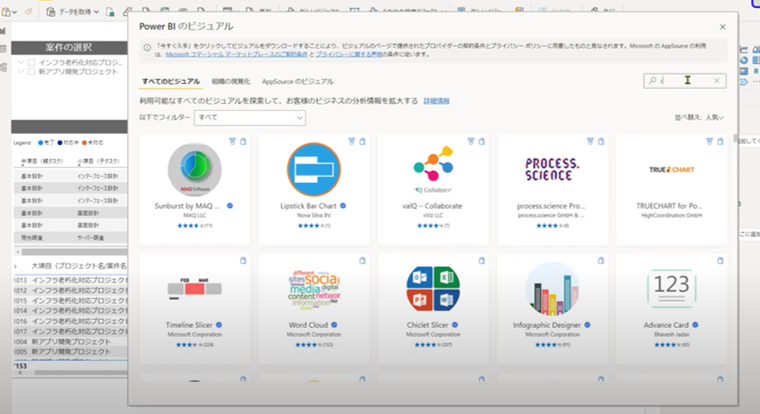Close the Power BI のビジュアル dialog
760x414 pixels.
(x=722, y=27)
